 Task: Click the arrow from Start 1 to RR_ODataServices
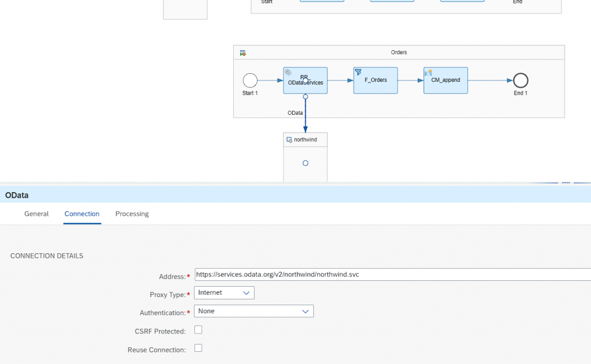[270, 80]
